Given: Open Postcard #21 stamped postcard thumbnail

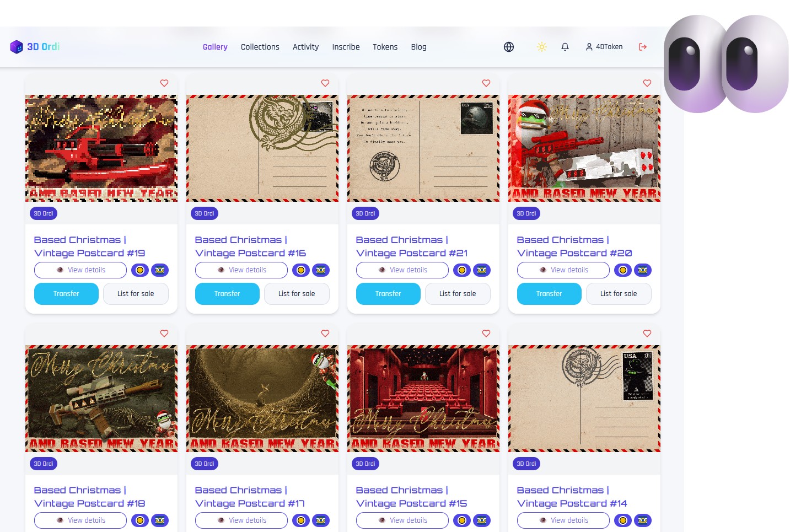Looking at the screenshot, I should 423,148.
